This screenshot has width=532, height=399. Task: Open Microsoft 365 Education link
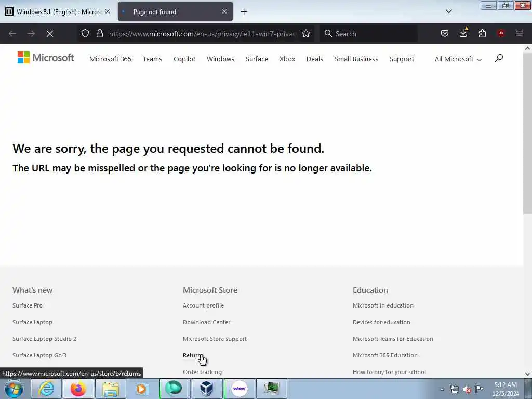click(385, 355)
